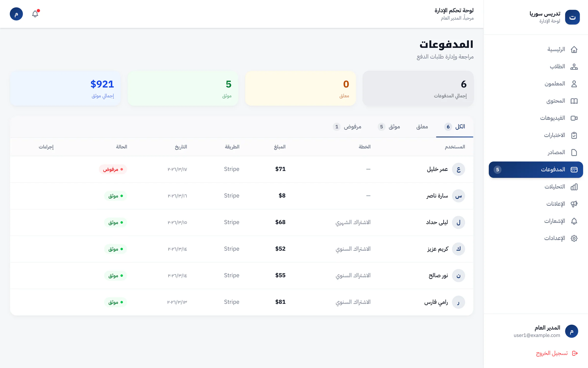Click the $52 amount for كريم عزيز
588x368 pixels.
pos(280,249)
